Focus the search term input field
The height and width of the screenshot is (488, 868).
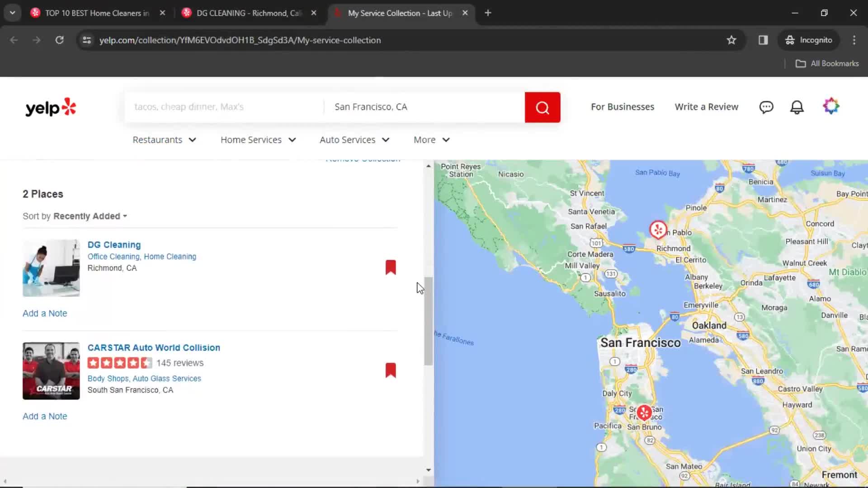225,107
